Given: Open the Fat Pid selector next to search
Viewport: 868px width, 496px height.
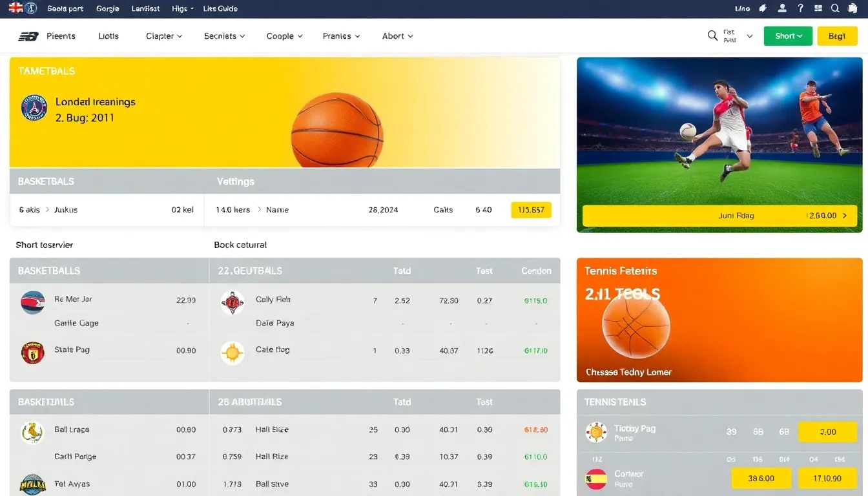Looking at the screenshot, I should click(x=733, y=36).
